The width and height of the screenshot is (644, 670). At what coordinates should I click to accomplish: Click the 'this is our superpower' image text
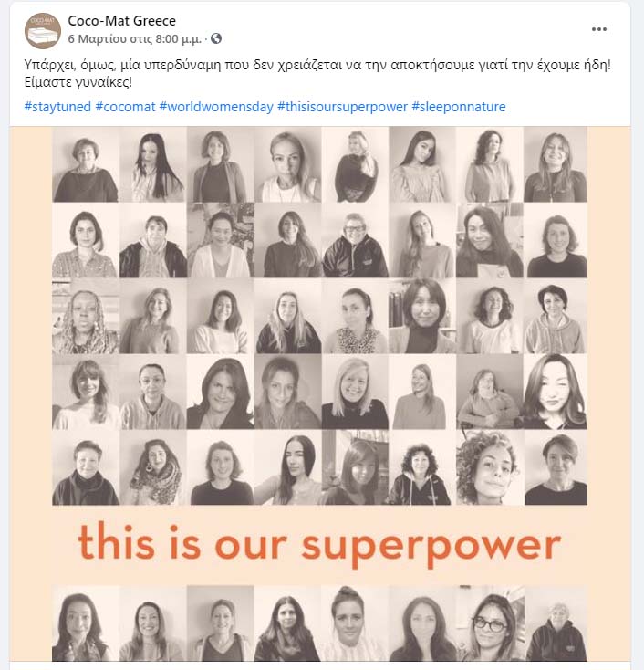[319, 545]
